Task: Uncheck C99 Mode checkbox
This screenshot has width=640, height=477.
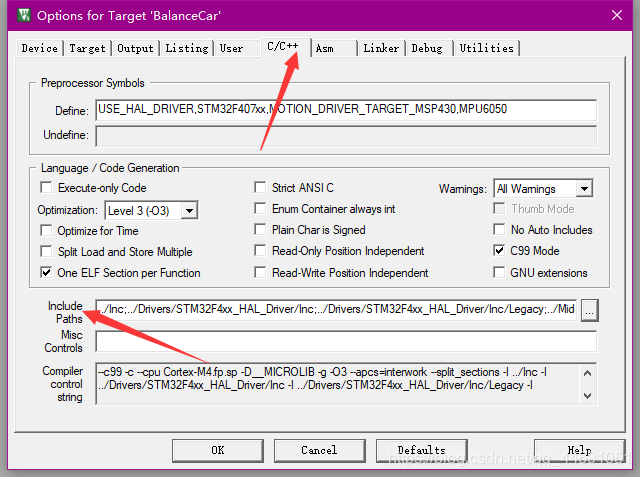Action: pos(499,251)
